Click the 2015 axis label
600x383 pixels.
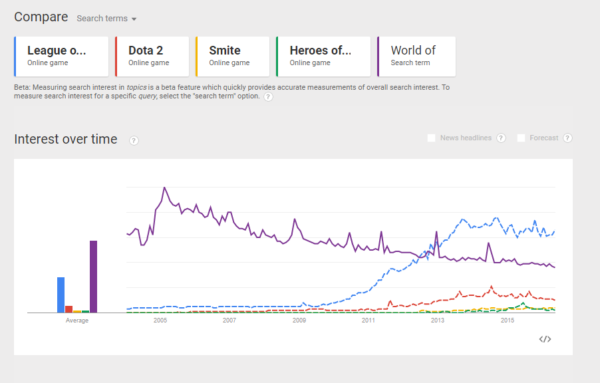[x=507, y=321]
